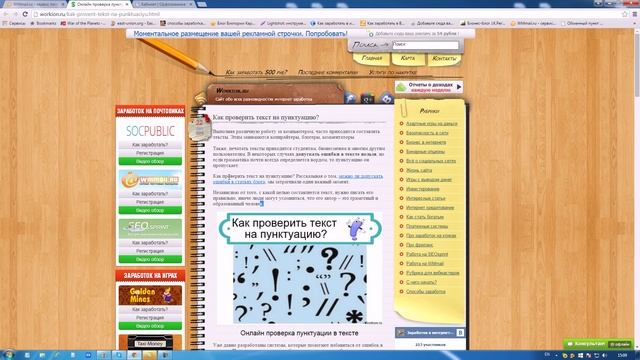This screenshot has width=640, height=360.
Task: Close the active 'Онлайн проверка пункт...' tab
Action: 127,4
